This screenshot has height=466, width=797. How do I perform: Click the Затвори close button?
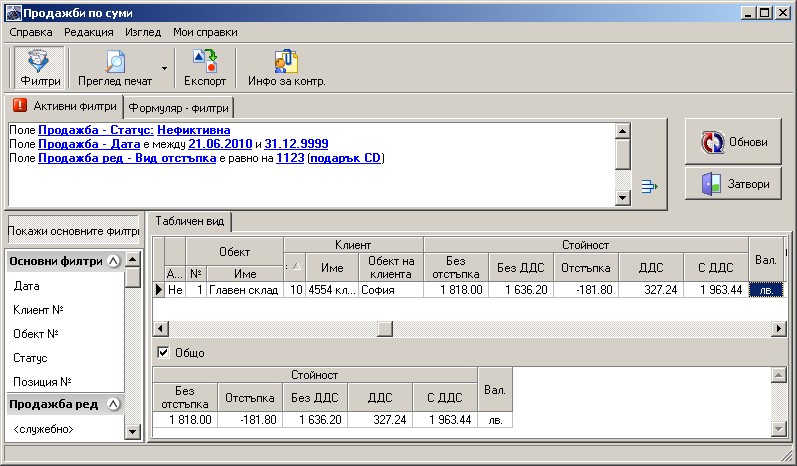pyautogui.click(x=733, y=184)
